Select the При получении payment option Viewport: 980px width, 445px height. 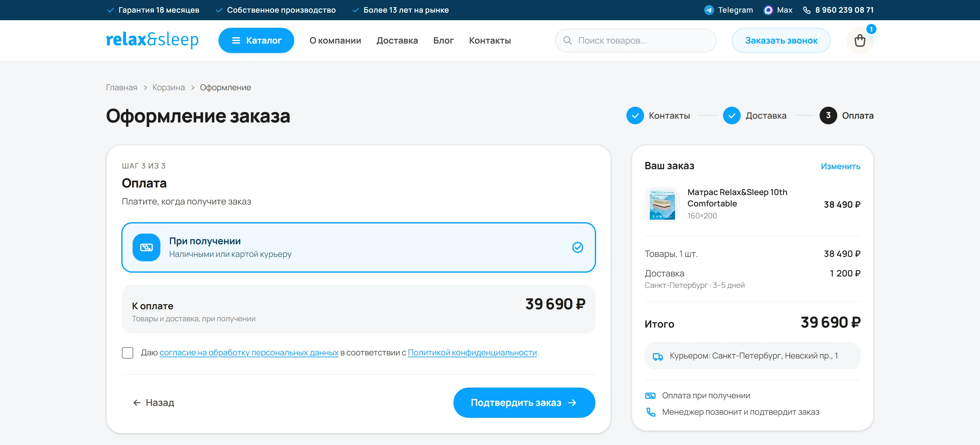point(358,247)
